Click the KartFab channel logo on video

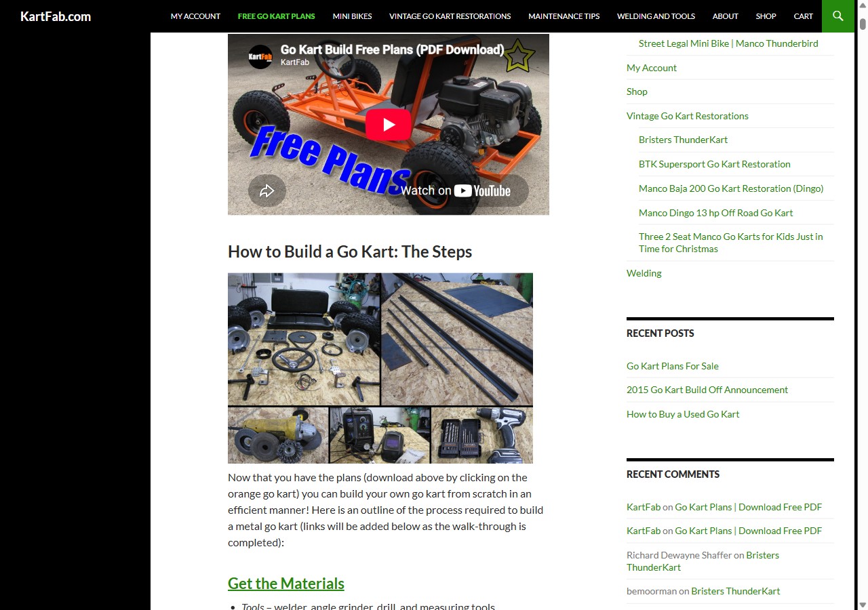(260, 56)
